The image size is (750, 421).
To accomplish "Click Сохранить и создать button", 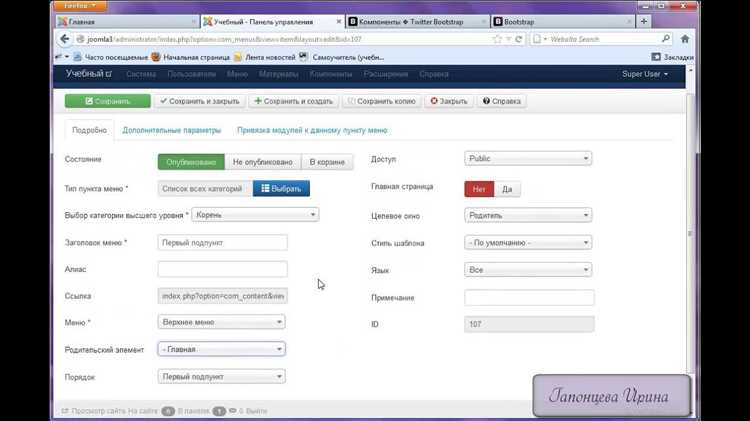I will pyautogui.click(x=293, y=101).
